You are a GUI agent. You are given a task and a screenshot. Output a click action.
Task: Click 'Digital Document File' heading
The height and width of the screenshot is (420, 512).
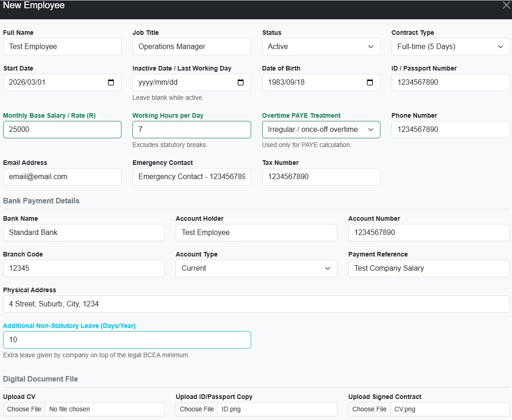(x=40, y=379)
